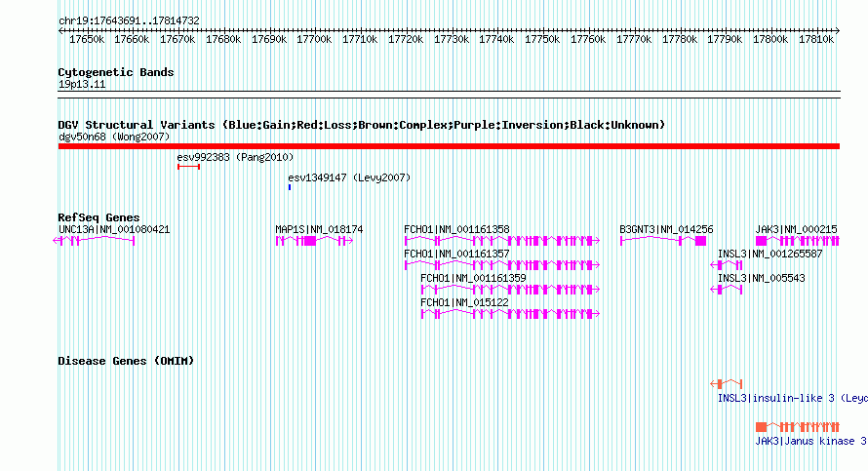Click the magenta INSL3 NM_005543 transcript glyph
This screenshot has width=868, height=471.
pos(727,289)
